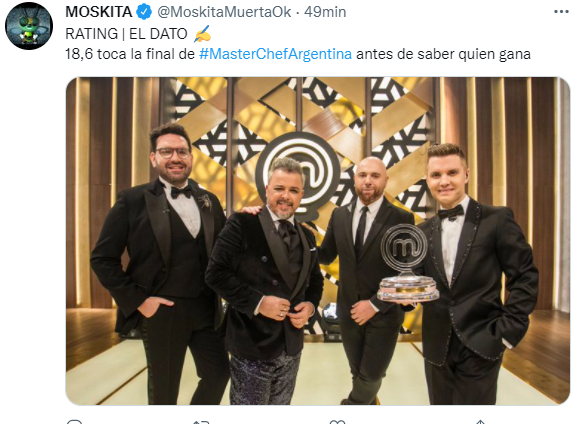Like the tweet with heart icon
Image resolution: width=571 pixels, height=424 pixels.
[337, 422]
